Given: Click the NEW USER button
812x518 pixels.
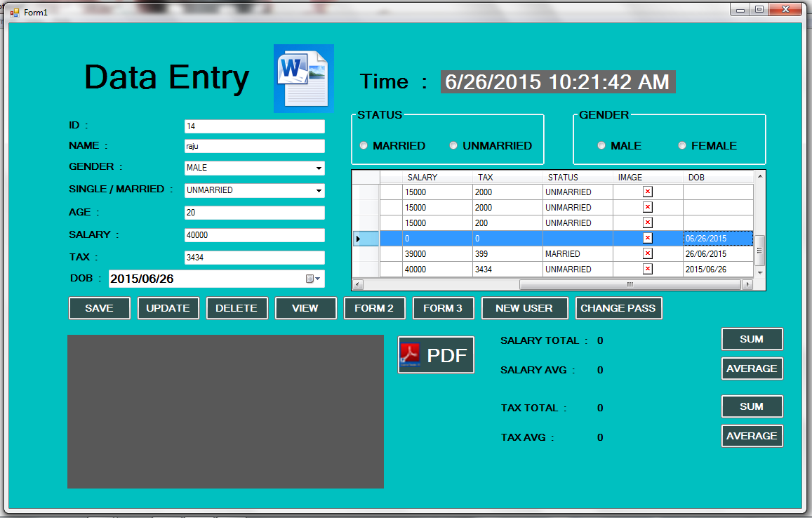Looking at the screenshot, I should coord(524,307).
